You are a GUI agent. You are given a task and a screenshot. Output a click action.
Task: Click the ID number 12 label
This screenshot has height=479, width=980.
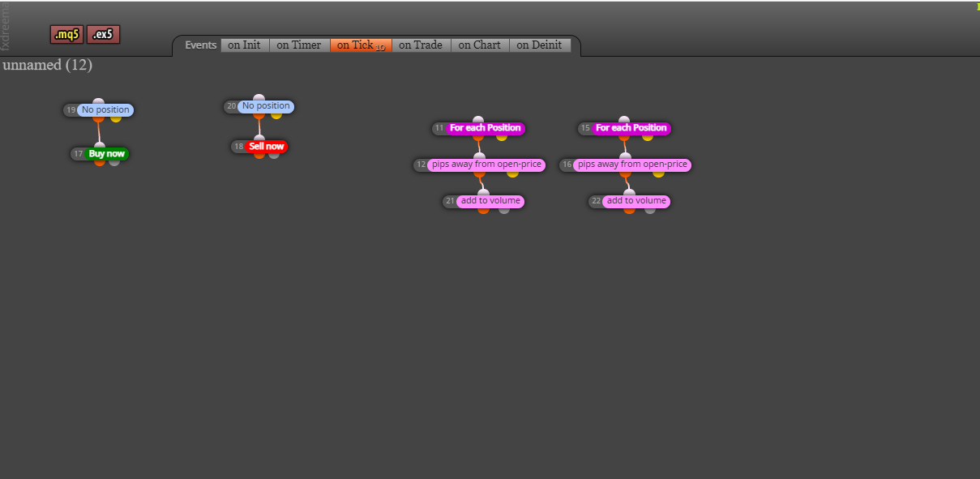point(421,165)
